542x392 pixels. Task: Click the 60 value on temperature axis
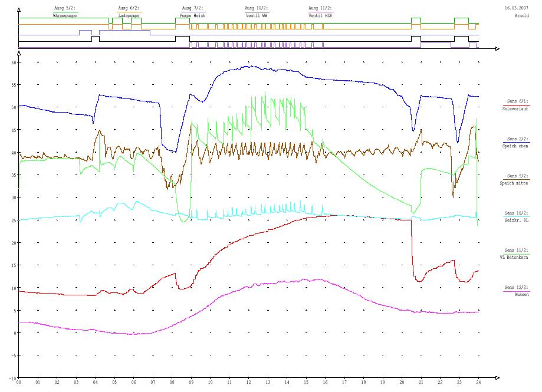12,62
